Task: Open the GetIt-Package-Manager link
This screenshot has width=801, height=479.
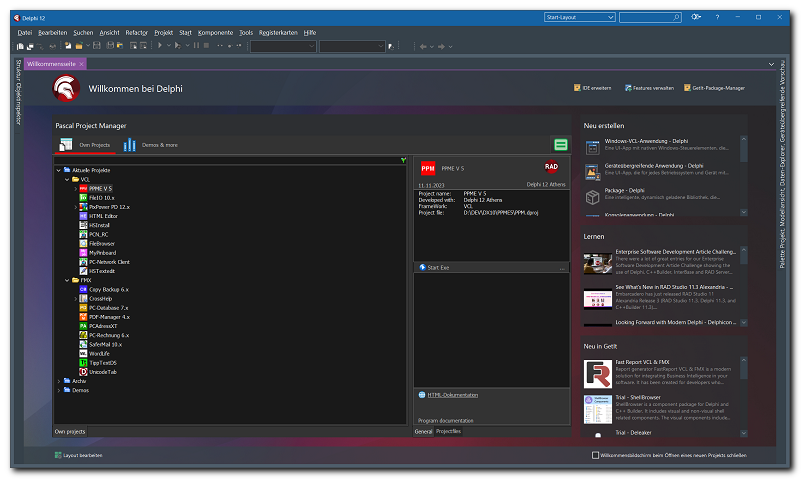Action: tap(714, 88)
